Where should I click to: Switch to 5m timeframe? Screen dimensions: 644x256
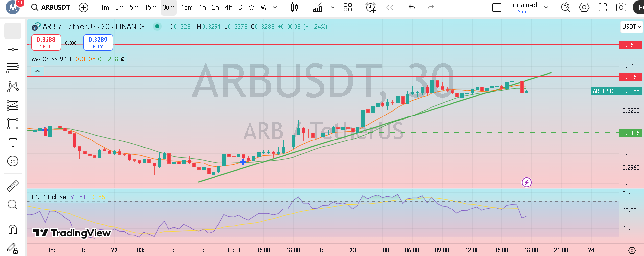point(134,7)
